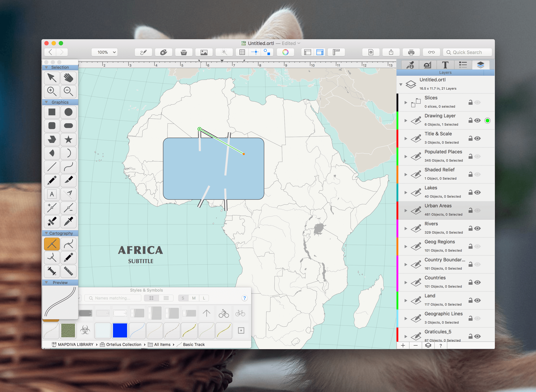
Task: Expand the Drawing Layer group
Action: [x=406, y=121]
